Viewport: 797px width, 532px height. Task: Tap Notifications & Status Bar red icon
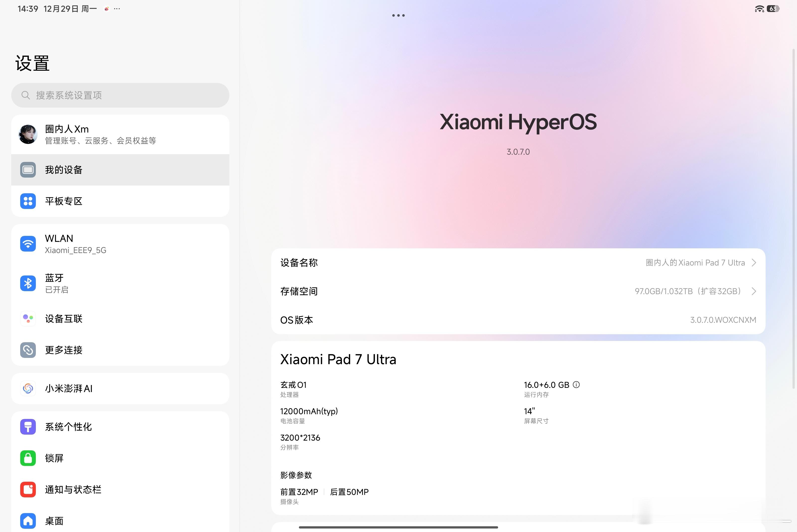28,489
